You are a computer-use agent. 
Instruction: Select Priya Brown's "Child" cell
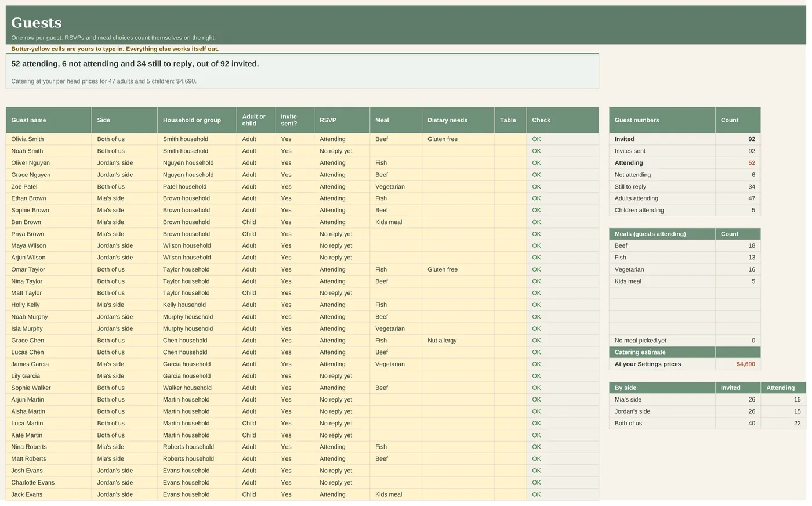point(256,234)
